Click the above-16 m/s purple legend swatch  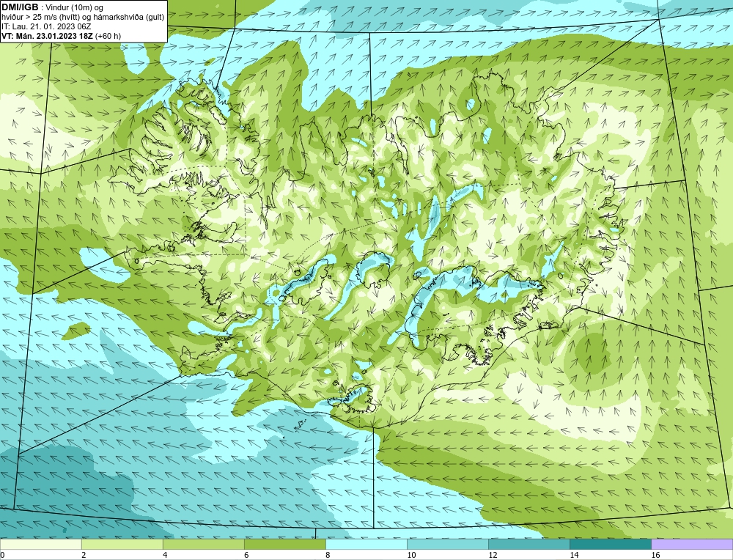(692, 544)
